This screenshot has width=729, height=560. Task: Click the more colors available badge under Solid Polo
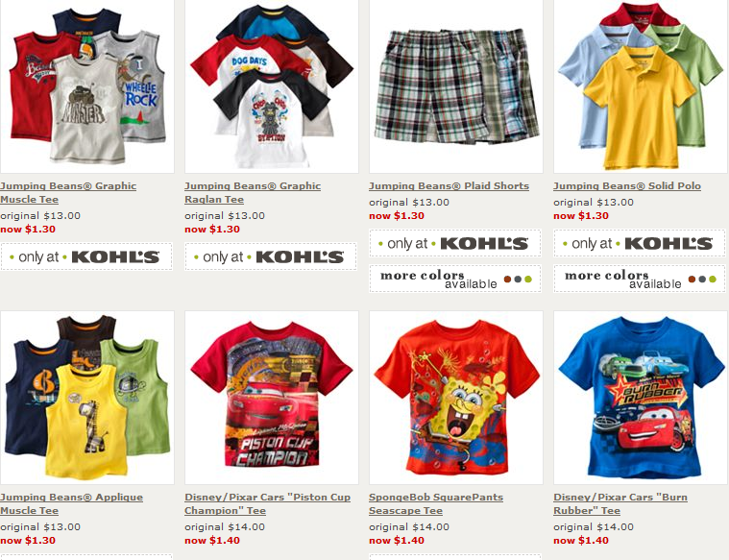click(x=640, y=279)
